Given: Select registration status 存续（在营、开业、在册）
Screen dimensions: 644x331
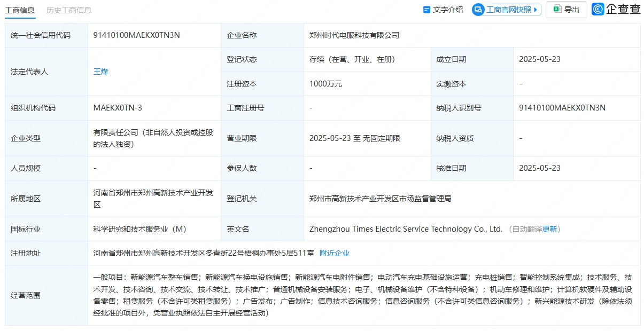Looking at the screenshot, I should click(354, 59).
